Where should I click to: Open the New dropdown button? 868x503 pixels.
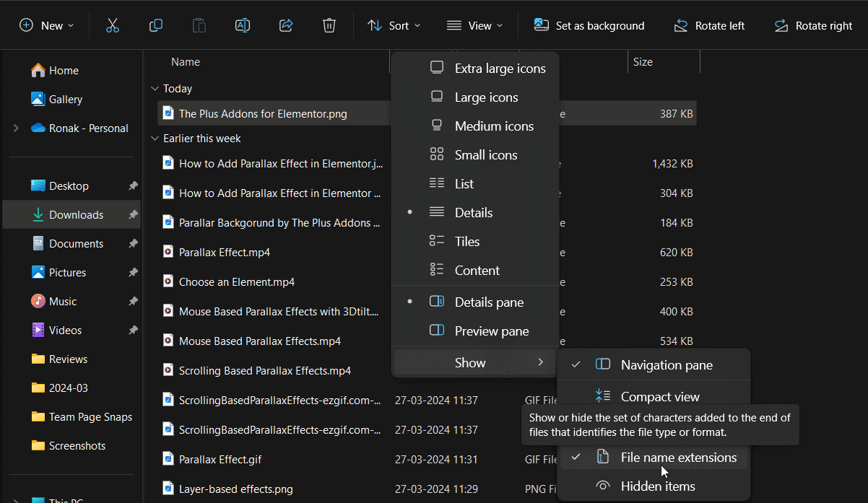coord(47,25)
